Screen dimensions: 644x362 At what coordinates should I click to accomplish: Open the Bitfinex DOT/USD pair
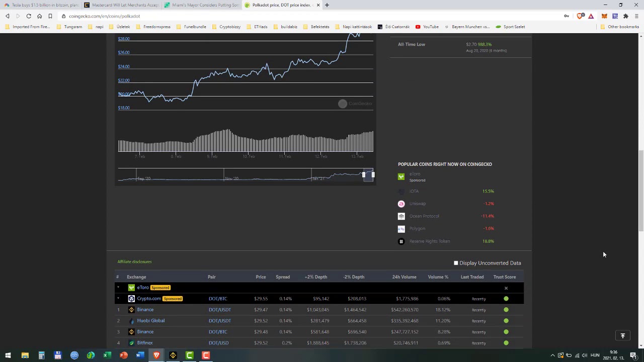click(218, 343)
